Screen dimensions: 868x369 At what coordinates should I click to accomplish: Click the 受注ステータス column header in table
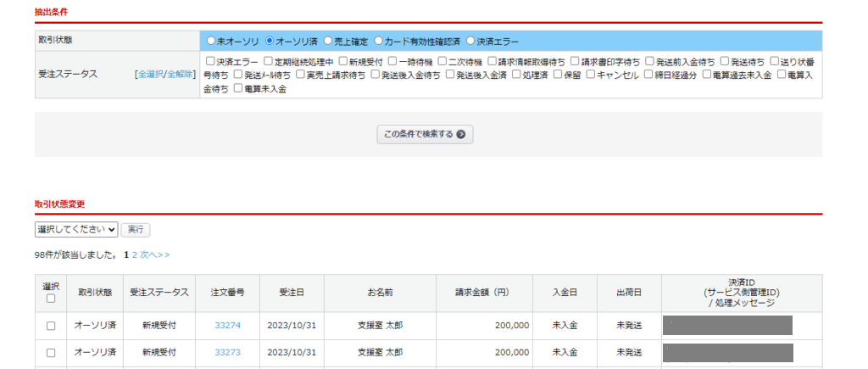tap(159, 294)
